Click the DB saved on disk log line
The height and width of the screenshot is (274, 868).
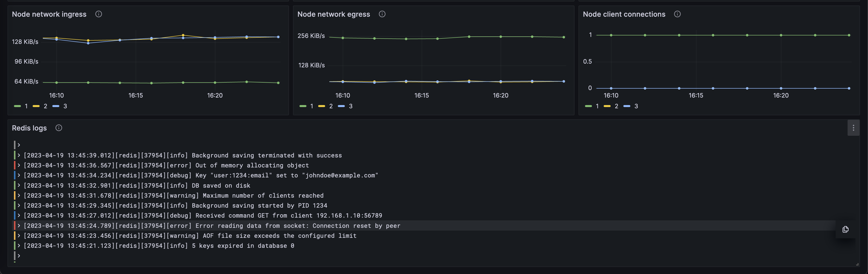[137, 186]
